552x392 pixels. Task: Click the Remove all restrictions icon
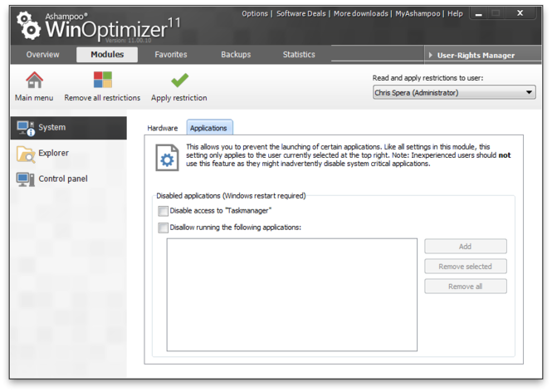point(102,80)
